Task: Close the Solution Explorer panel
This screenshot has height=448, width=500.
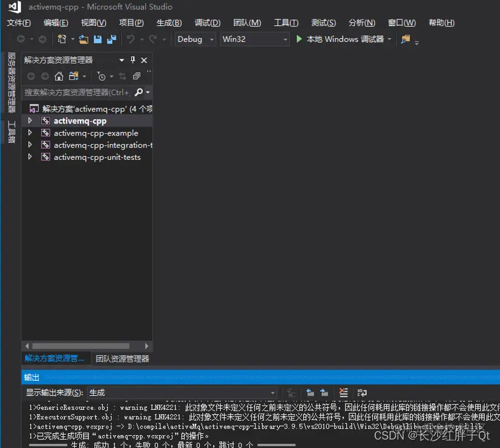Action: coord(144,61)
